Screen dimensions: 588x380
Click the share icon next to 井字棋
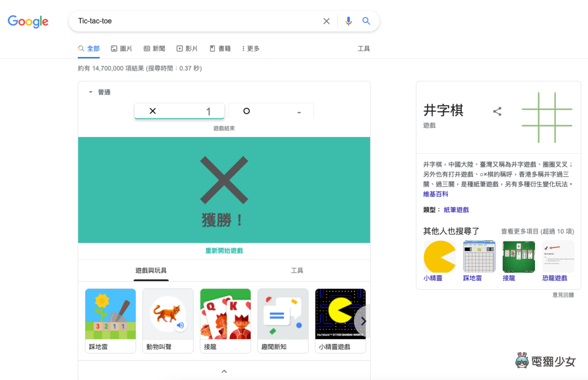(x=497, y=111)
